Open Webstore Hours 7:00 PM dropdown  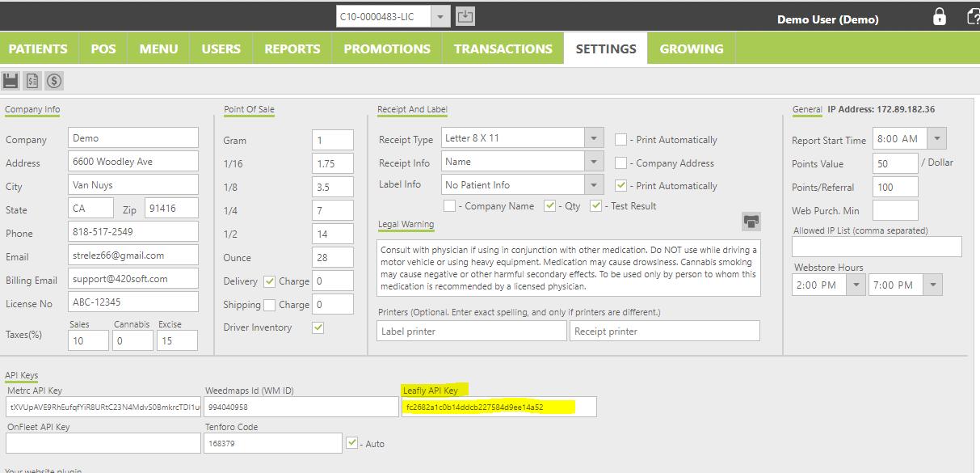(932, 285)
